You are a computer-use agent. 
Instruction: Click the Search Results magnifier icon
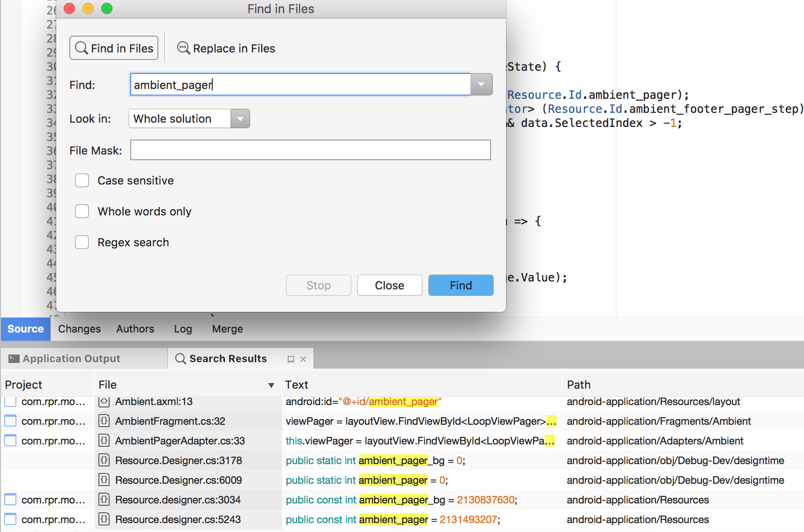[180, 358]
